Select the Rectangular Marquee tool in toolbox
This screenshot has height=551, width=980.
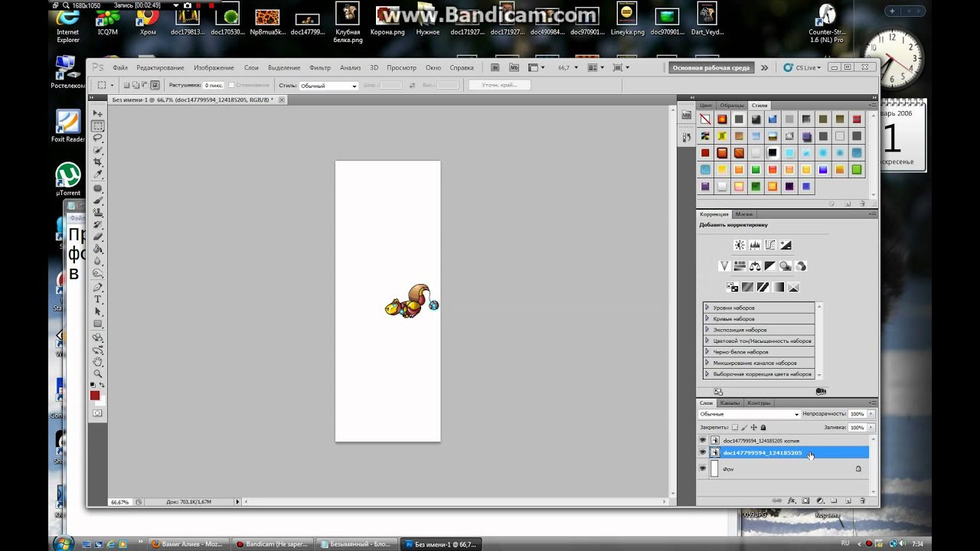point(98,126)
